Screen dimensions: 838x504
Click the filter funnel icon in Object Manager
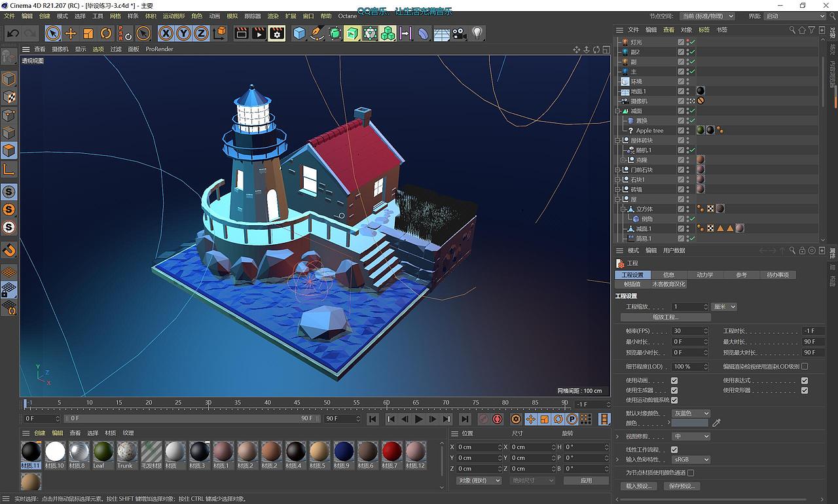812,29
